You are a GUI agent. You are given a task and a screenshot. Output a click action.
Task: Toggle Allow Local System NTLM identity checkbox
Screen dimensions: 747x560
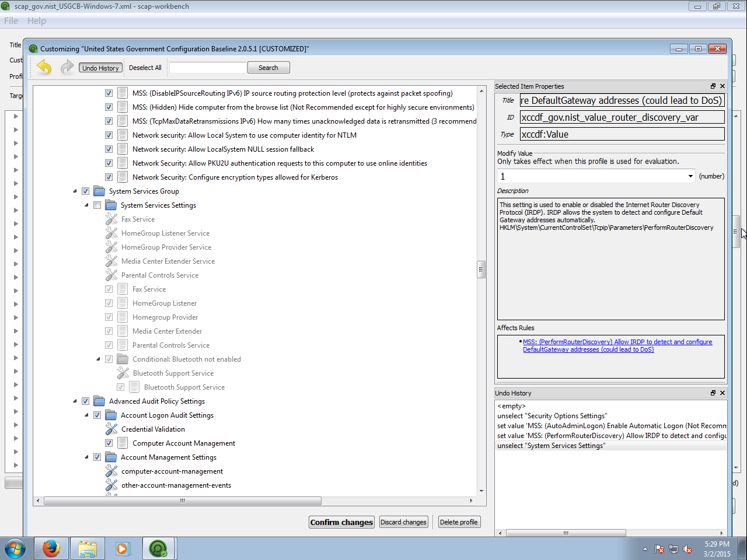click(x=109, y=135)
